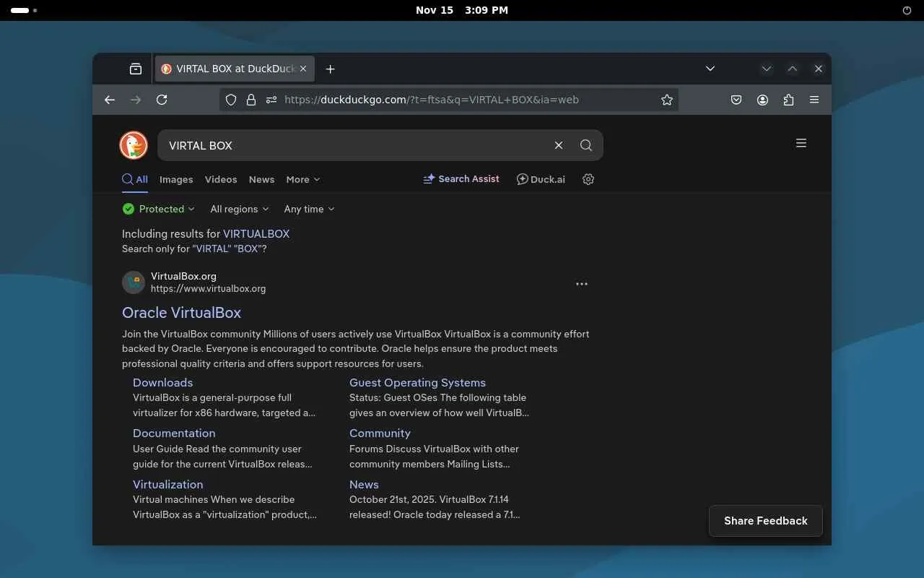924x578 pixels.
Task: Open Firefox application hamburger menu
Action: pos(814,100)
